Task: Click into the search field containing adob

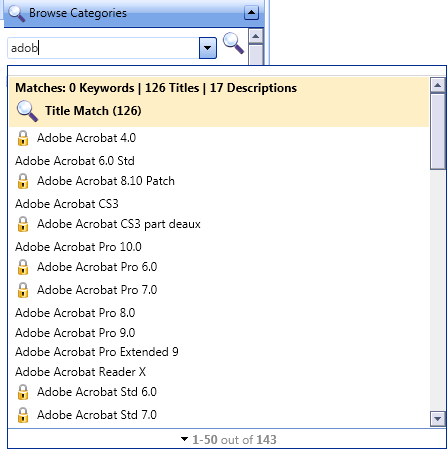Action: coord(103,48)
